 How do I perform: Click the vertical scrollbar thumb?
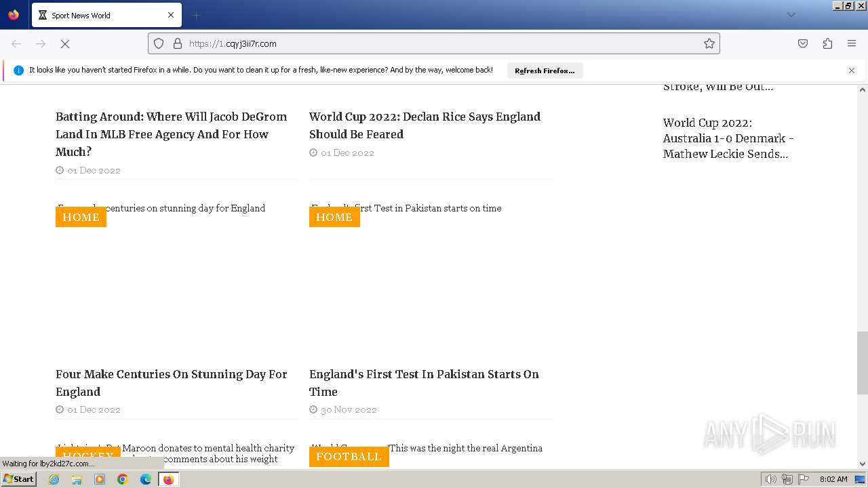pyautogui.click(x=863, y=363)
